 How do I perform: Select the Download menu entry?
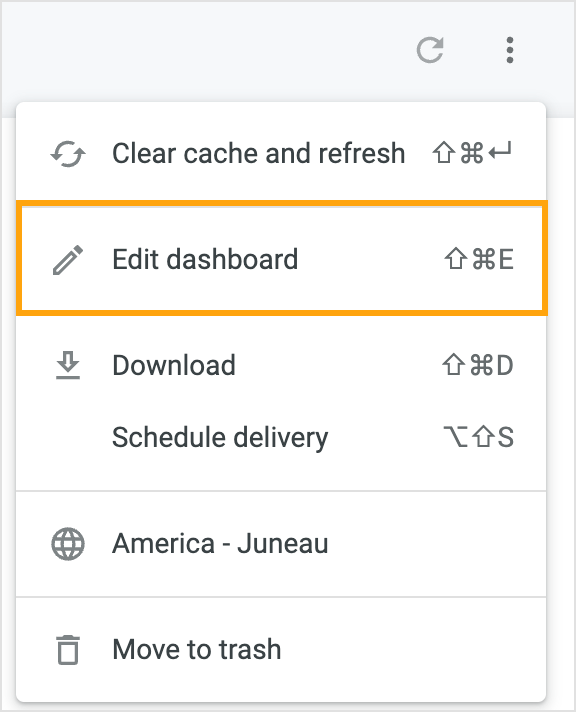pyautogui.click(x=281, y=365)
